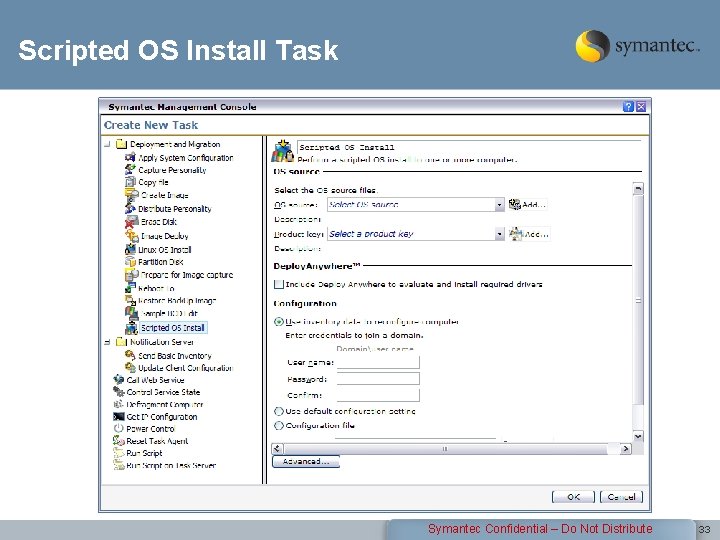720x540 pixels.
Task: Click the Copy File task icon
Action: [x=130, y=182]
